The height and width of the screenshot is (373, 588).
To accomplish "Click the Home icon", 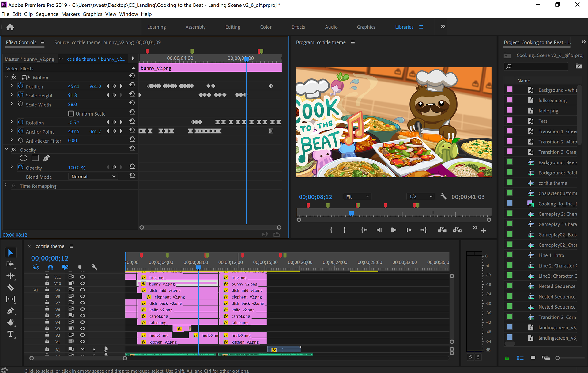I will [10, 27].
